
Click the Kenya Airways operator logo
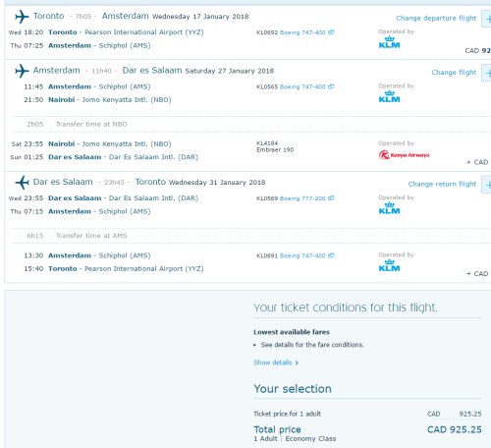tap(404, 155)
